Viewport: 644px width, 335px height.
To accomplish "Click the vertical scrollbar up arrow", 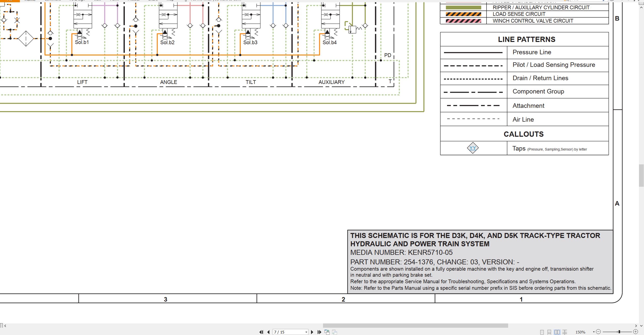I will (641, 8).
